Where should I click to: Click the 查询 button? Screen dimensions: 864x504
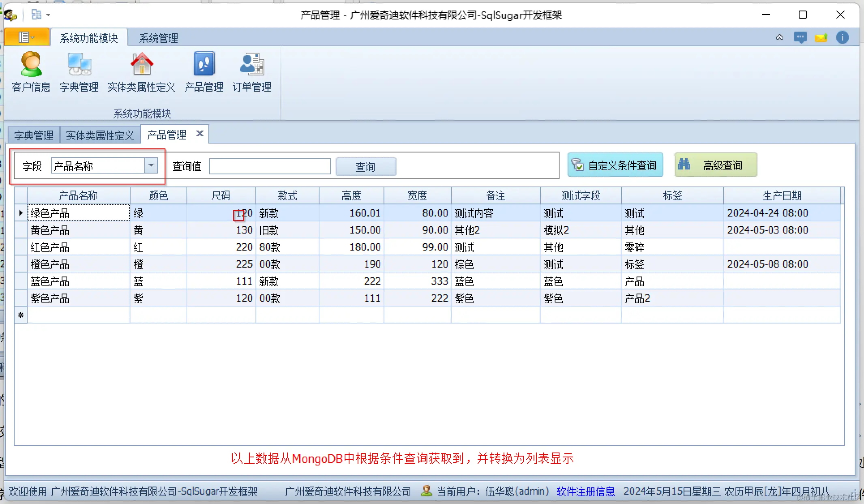[x=365, y=167]
